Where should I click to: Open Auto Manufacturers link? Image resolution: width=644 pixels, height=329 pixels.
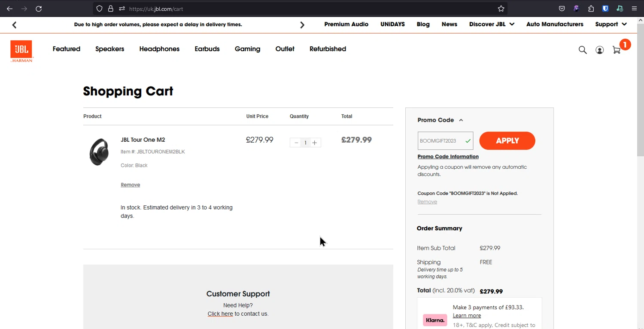pos(555,24)
